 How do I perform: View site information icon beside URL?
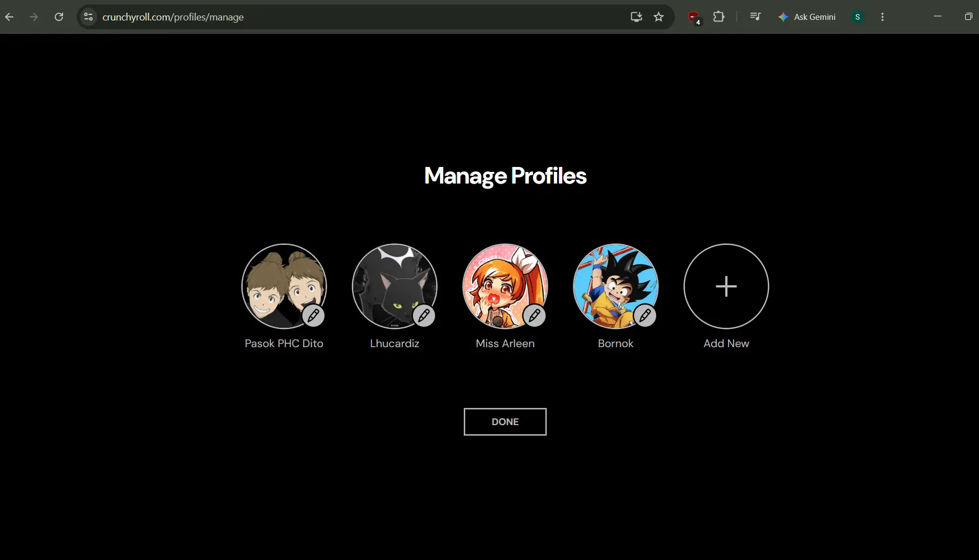88,17
